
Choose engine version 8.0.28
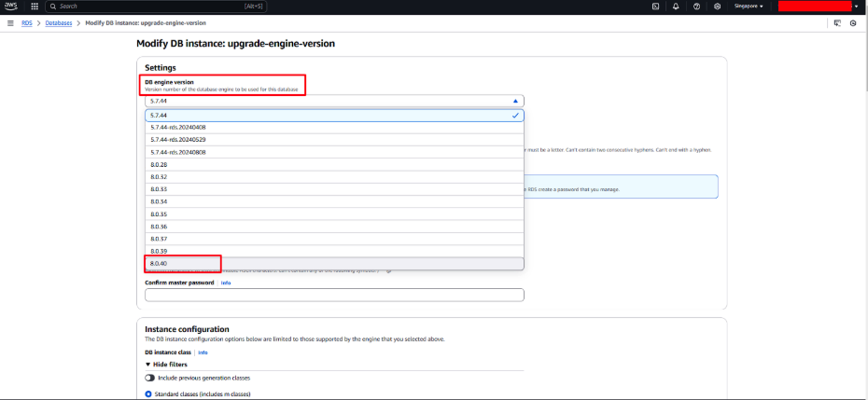pyautogui.click(x=334, y=164)
